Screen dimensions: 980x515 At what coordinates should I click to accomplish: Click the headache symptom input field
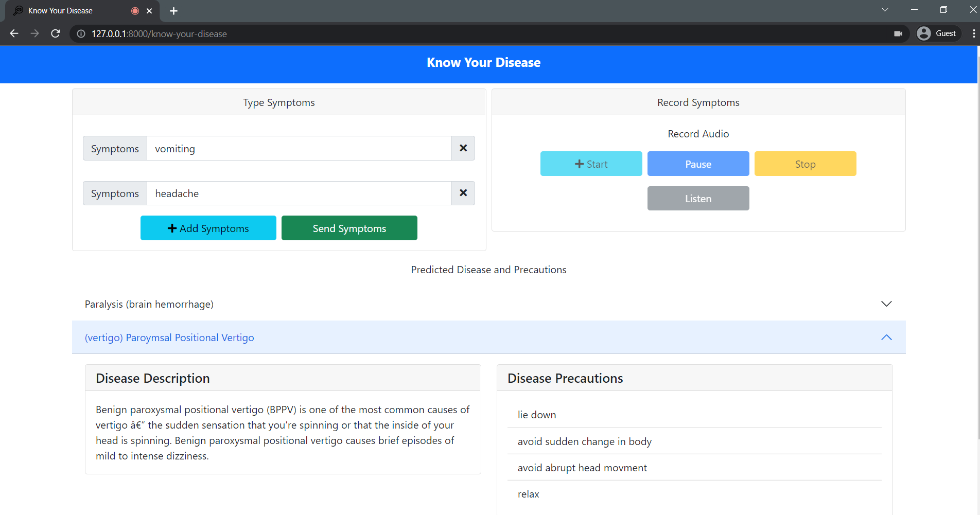click(299, 193)
